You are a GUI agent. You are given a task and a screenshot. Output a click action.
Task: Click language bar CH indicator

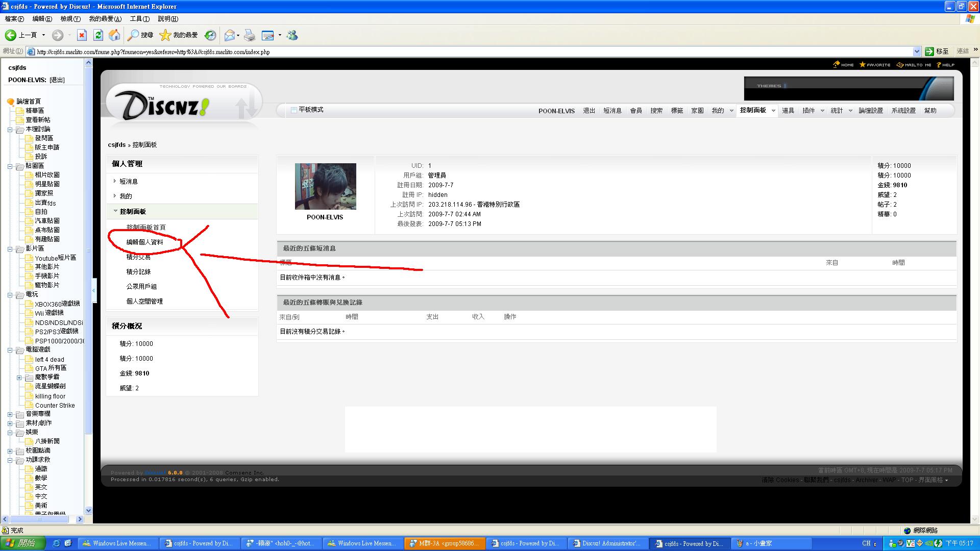[866, 543]
